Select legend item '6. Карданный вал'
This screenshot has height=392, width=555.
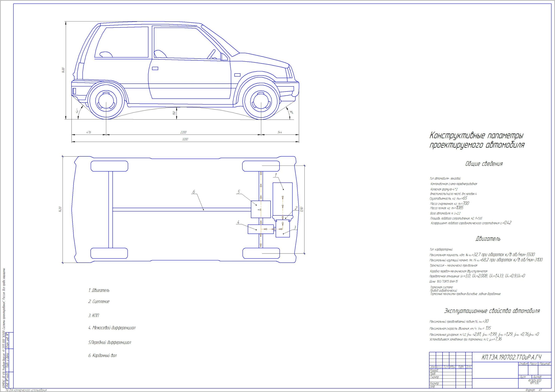point(103,355)
